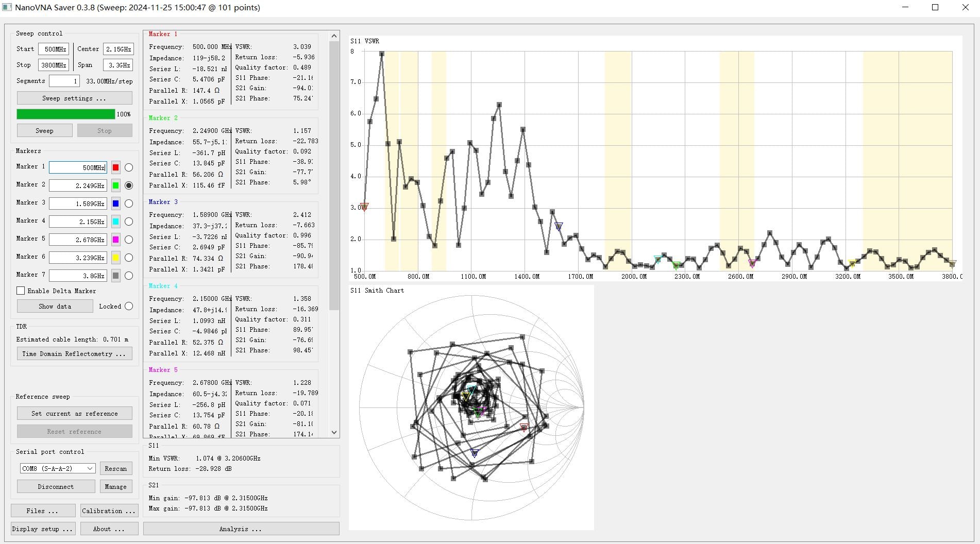980x544 pixels.
Task: Open the Marker 4 cyan color swatch
Action: (116, 222)
